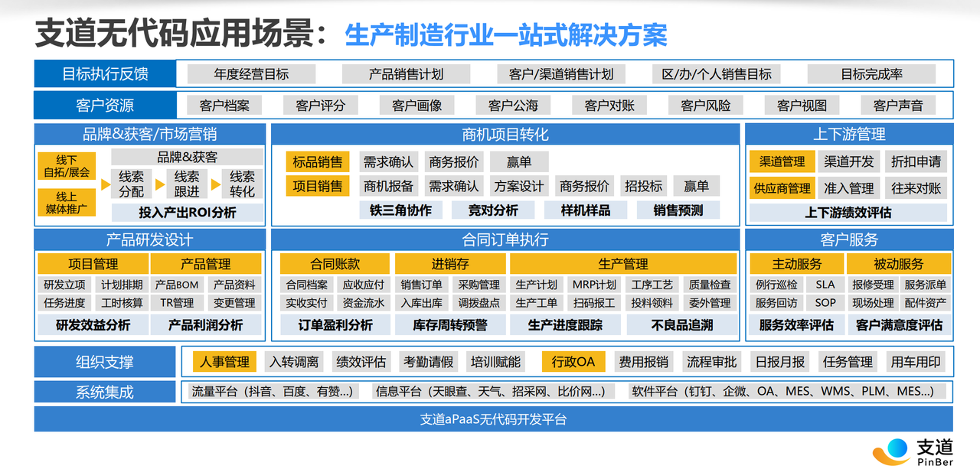Click the MRP计划 box
The height and width of the screenshot is (469, 980).
coord(593,285)
